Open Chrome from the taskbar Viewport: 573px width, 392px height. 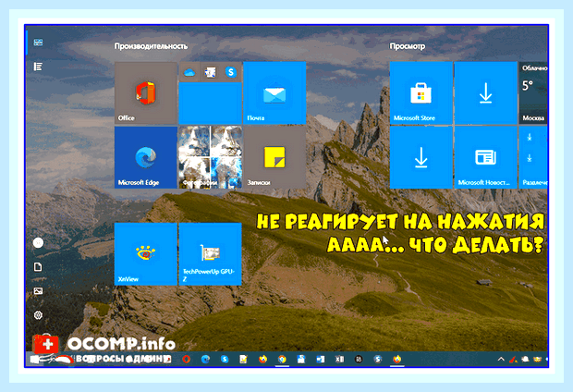[282, 359]
